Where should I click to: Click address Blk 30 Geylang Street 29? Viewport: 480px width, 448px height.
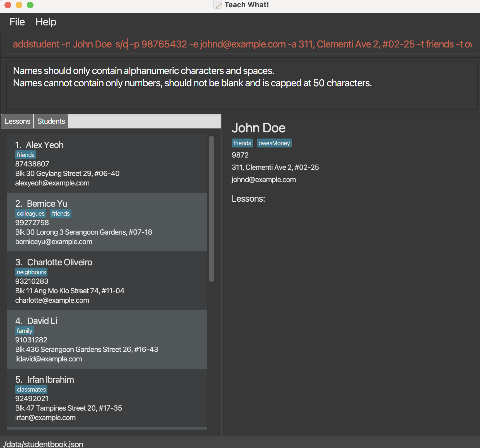pos(67,173)
